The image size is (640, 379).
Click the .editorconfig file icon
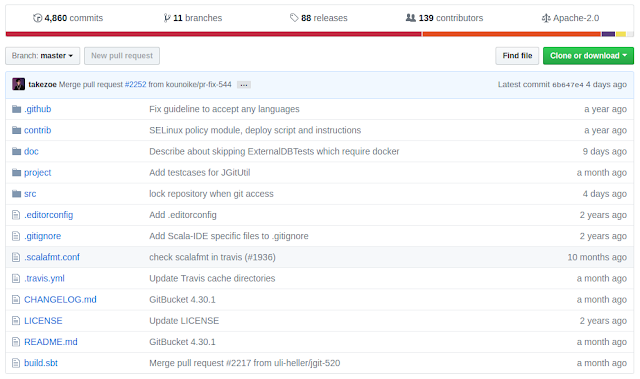pyautogui.click(x=16, y=215)
